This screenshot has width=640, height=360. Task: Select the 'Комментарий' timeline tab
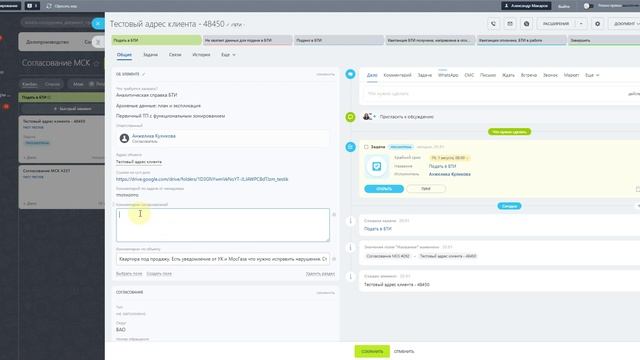click(x=398, y=75)
